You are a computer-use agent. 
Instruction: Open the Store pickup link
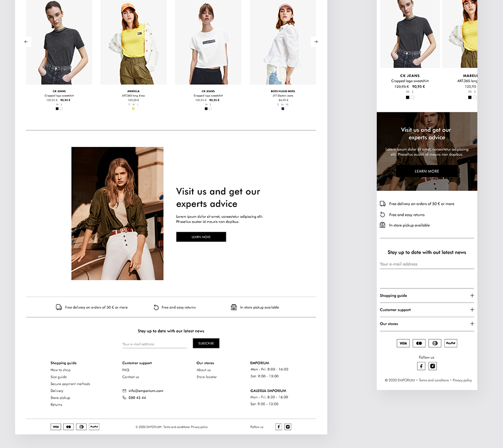(60, 398)
